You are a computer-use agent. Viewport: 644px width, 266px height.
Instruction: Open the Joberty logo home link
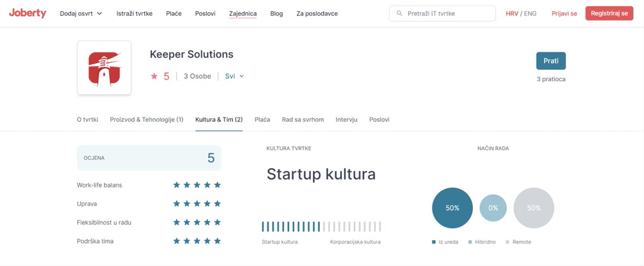click(28, 13)
